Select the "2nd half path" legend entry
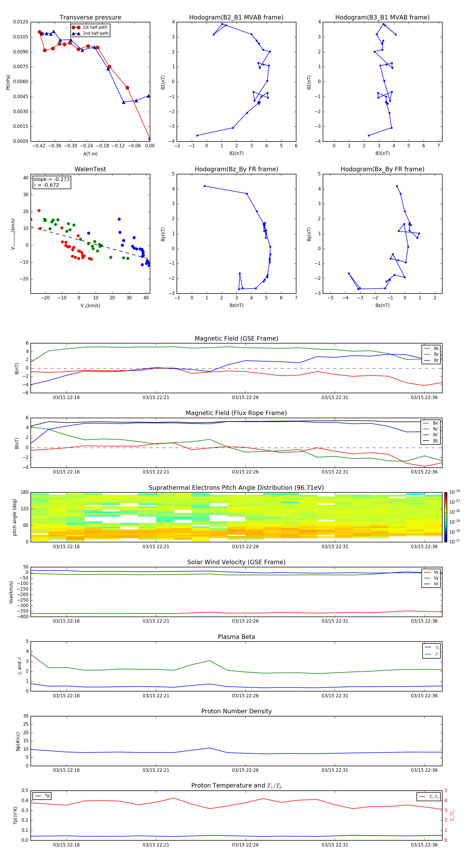Image resolution: width=473 pixels, height=868 pixels. [x=90, y=33]
